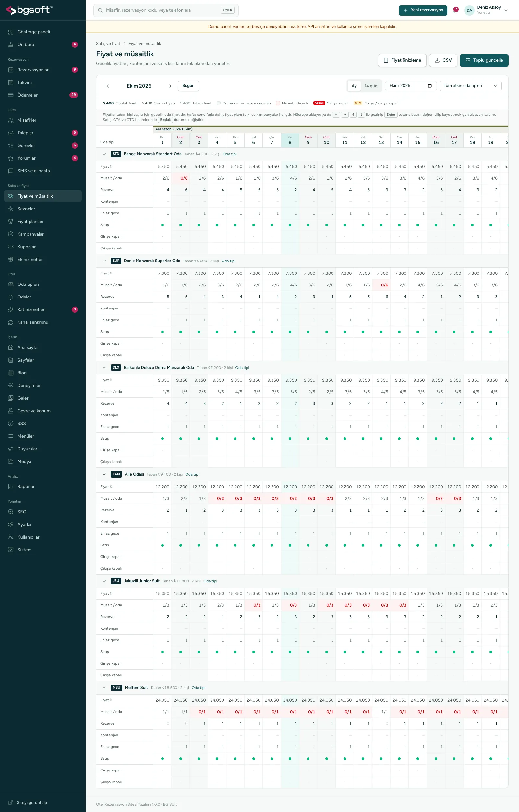The image size is (519, 812).
Task: Toggle Satış dot for Standart Oda day 1
Action: tap(163, 225)
